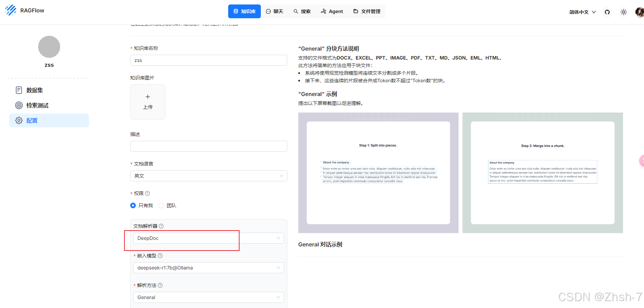Screen dimensions: 644x308
Task: Open the 简体中文 language dropdown
Action: click(x=582, y=12)
